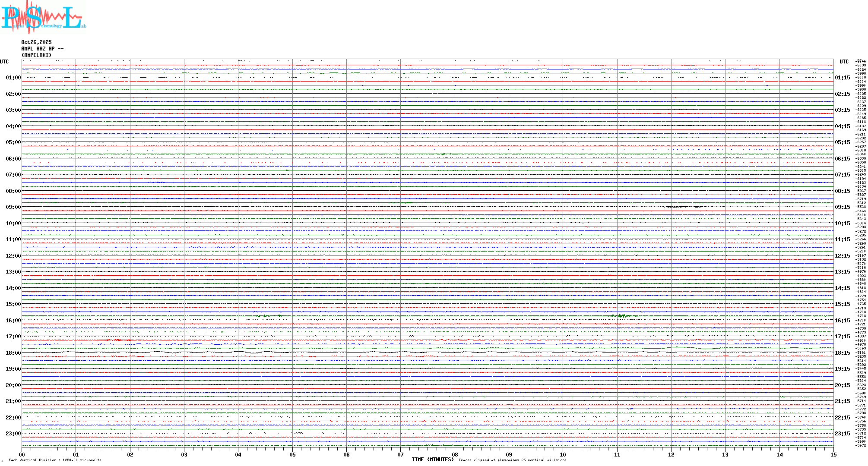Select the left-side UTC axis label
The height and width of the screenshot is (466, 868).
4,62
